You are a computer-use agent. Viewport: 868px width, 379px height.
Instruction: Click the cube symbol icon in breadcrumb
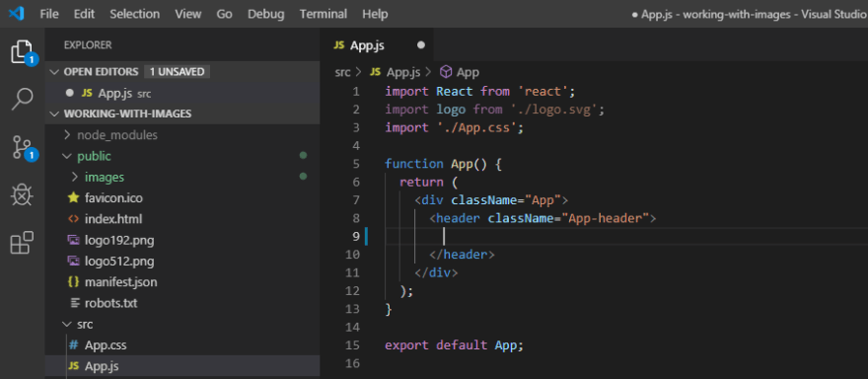pos(446,72)
